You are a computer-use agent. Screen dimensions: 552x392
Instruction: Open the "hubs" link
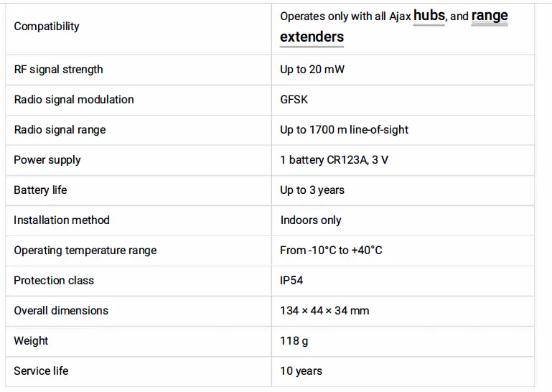[429, 16]
